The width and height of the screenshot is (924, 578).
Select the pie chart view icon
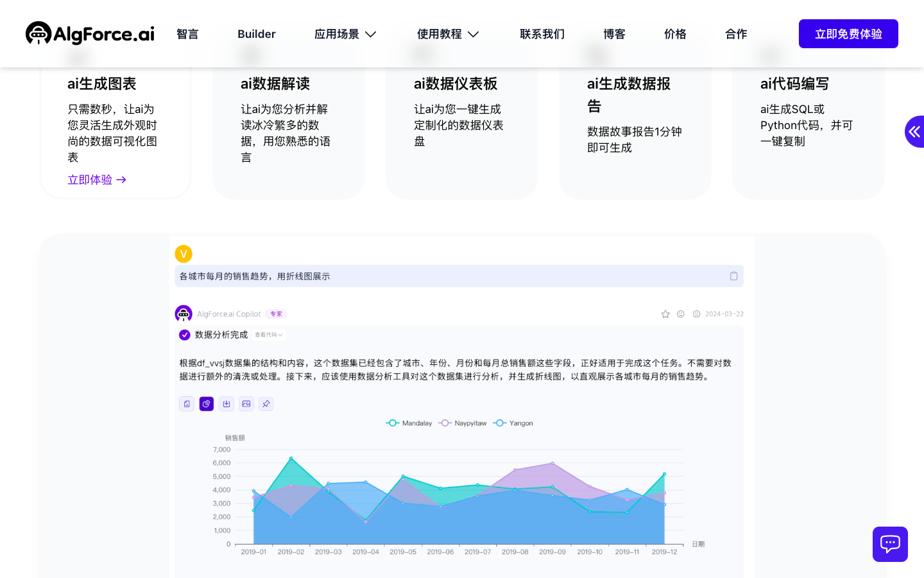[x=206, y=403]
